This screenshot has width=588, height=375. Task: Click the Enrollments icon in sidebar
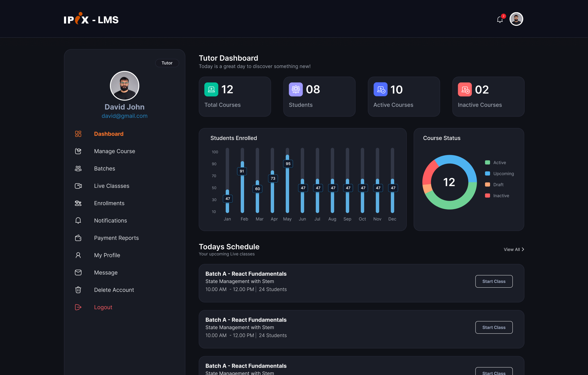(x=78, y=203)
